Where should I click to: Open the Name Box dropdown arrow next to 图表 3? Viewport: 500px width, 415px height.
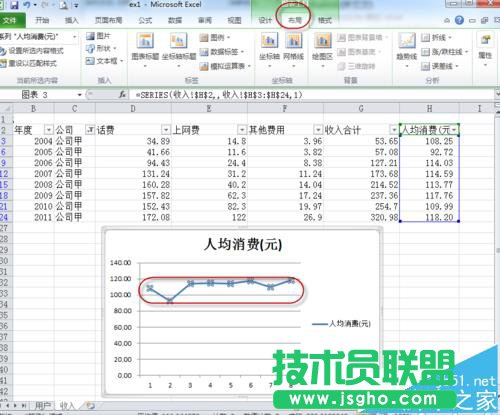point(79,95)
